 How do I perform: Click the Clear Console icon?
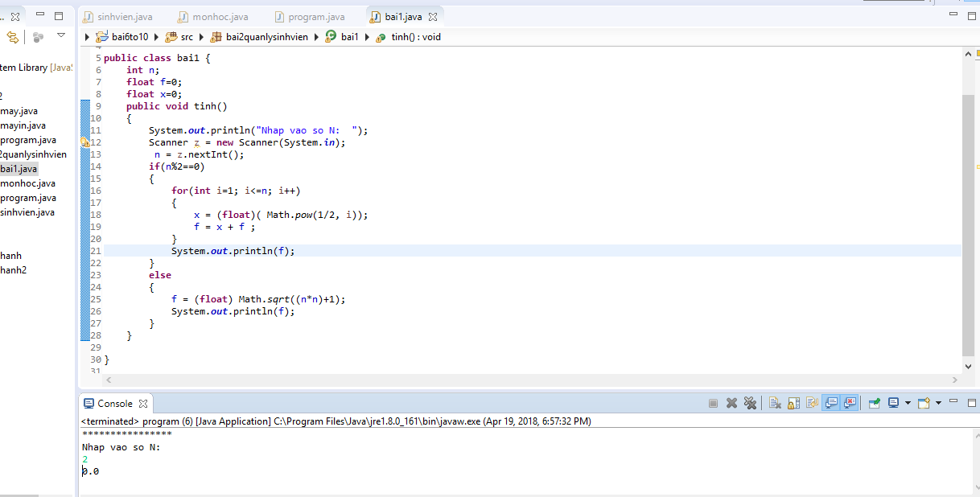tap(775, 403)
